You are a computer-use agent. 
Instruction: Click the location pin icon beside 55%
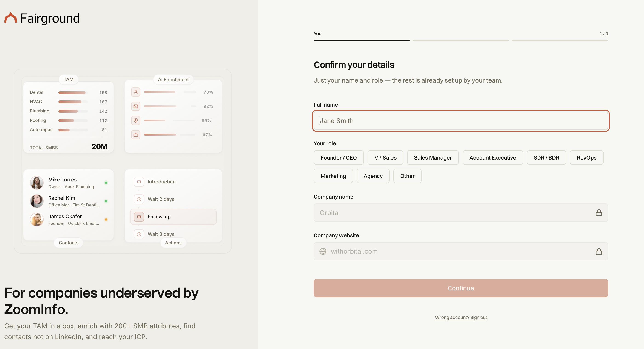[135, 120]
